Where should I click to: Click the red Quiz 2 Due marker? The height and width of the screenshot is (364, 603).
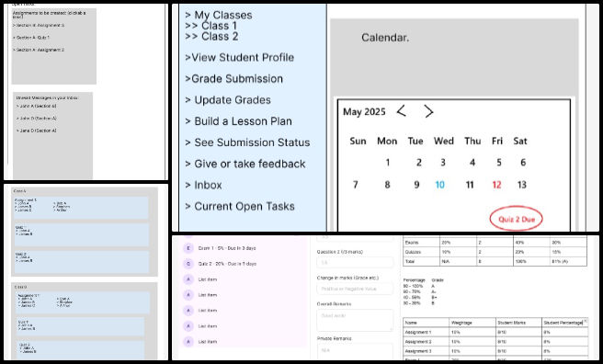(516, 219)
